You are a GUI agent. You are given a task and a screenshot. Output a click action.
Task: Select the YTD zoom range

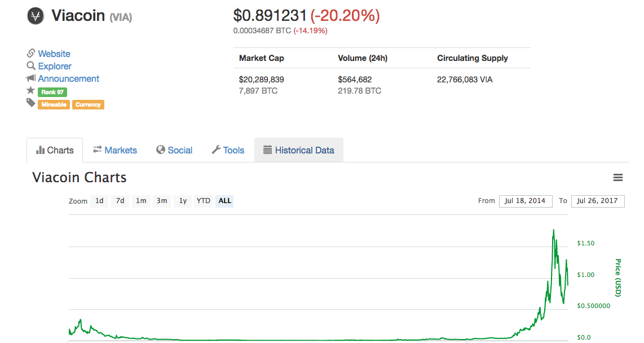coord(204,201)
